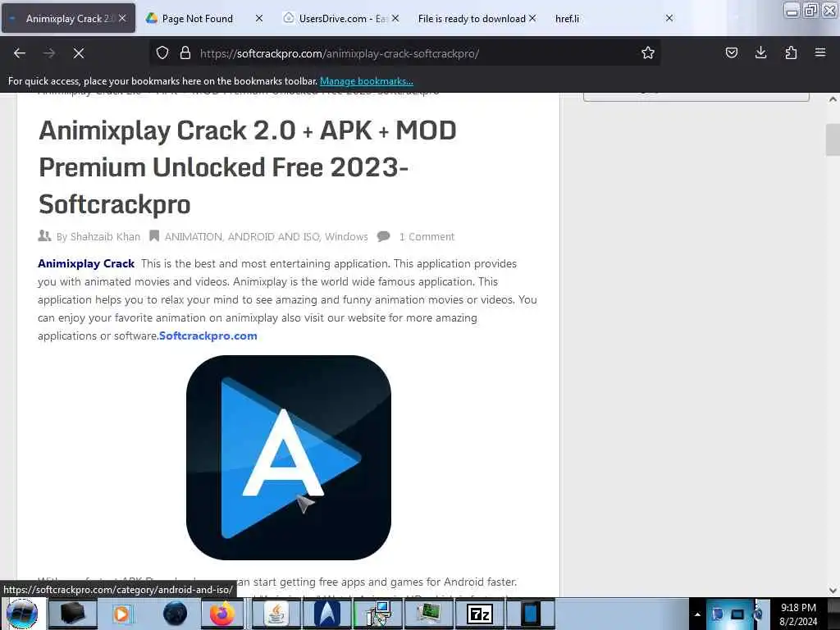
Task: Stop loading the current page
Action: point(79,53)
